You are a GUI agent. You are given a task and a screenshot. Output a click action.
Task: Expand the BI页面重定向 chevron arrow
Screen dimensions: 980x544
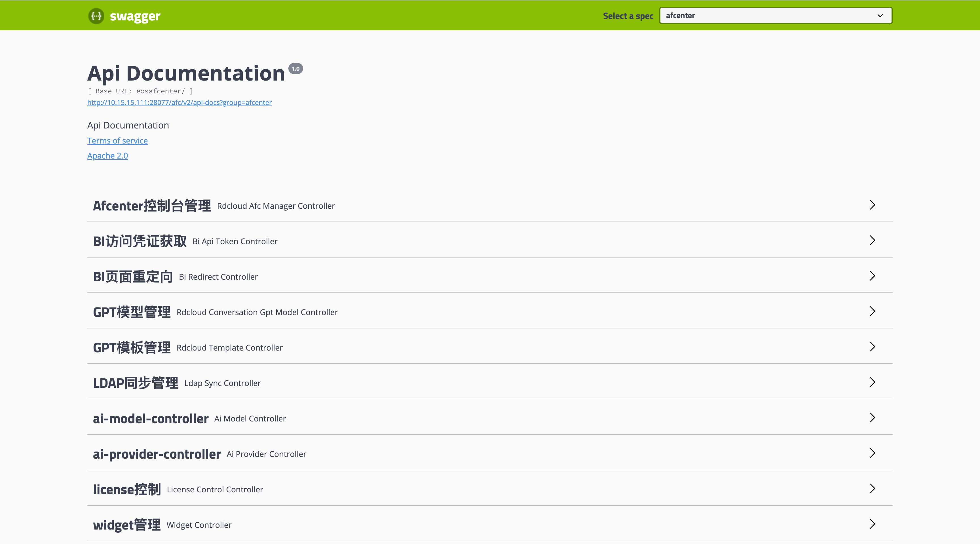pos(872,276)
